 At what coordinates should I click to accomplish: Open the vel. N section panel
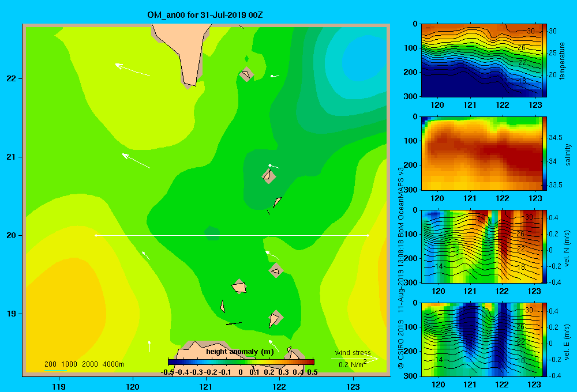[482, 246]
